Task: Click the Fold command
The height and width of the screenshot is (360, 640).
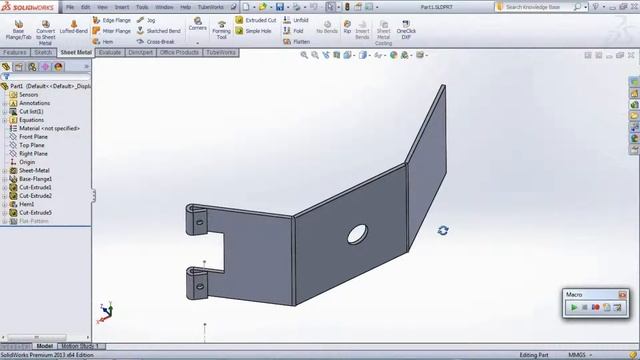Action: pyautogui.click(x=293, y=31)
